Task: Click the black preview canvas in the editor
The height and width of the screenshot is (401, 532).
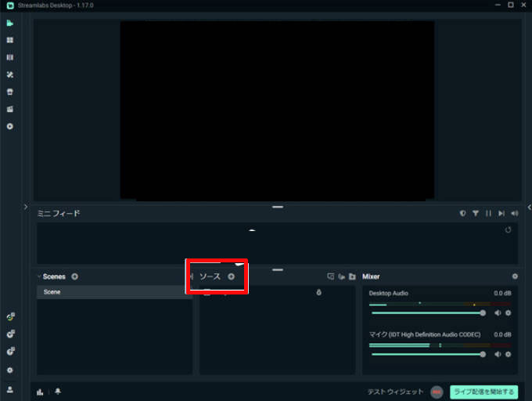Action: pos(277,110)
